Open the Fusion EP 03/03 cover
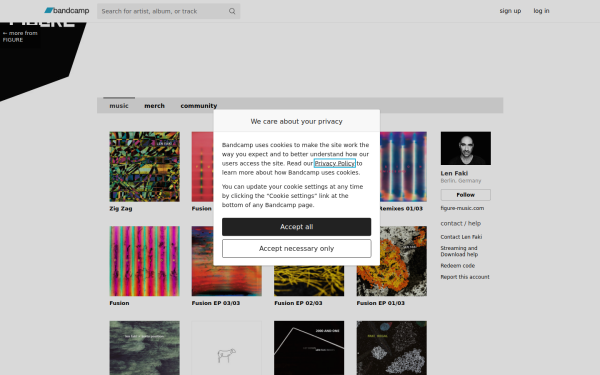The height and width of the screenshot is (375, 600). (227, 280)
